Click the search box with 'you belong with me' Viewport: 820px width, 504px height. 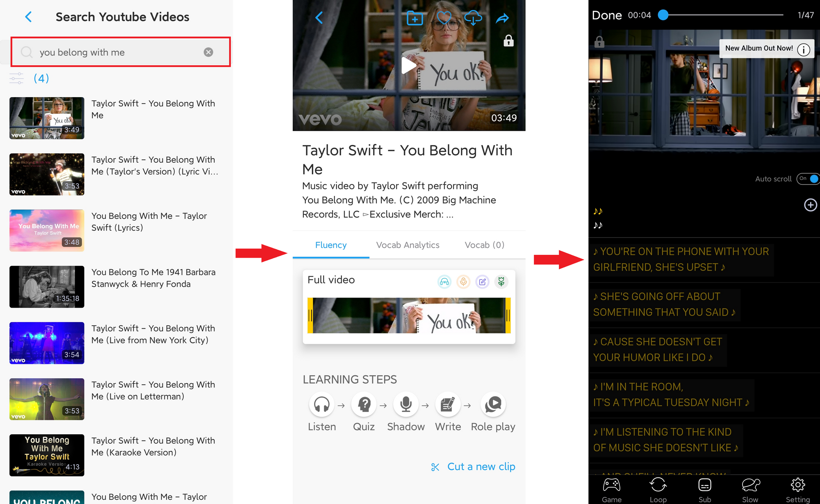click(x=121, y=52)
